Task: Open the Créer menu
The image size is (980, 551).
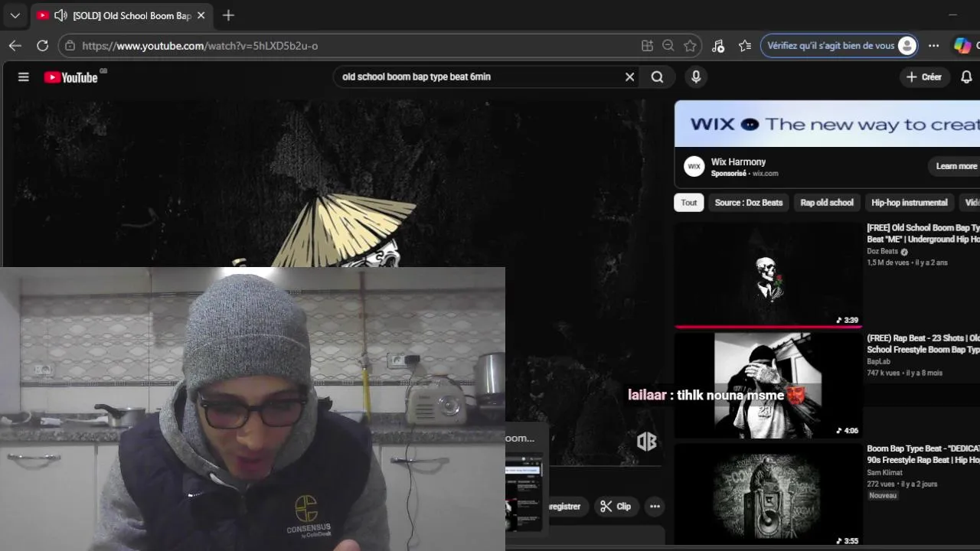Action: tap(923, 77)
